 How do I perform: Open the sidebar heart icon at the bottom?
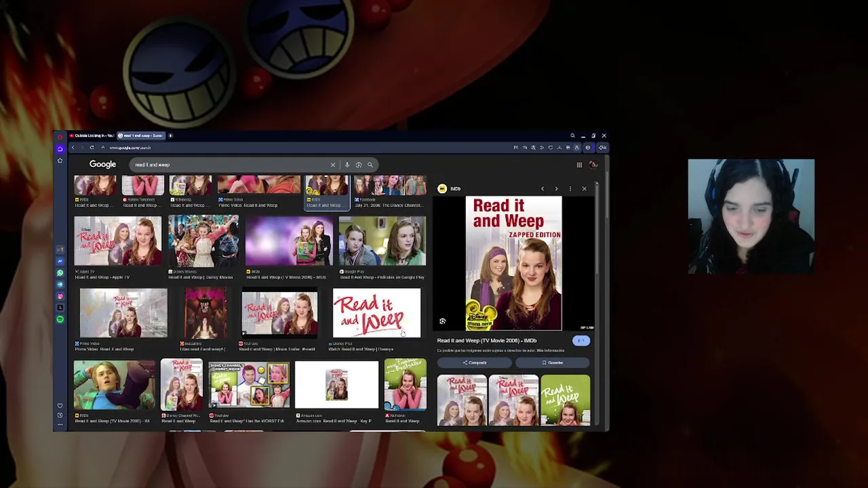[x=60, y=406]
